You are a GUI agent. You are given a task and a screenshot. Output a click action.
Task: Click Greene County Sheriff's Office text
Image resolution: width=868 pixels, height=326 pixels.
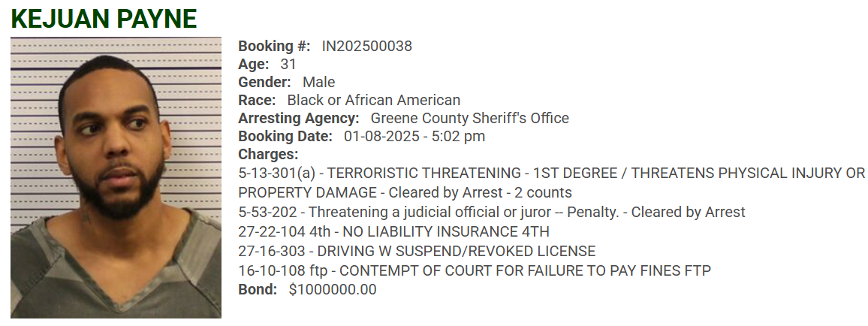click(469, 119)
